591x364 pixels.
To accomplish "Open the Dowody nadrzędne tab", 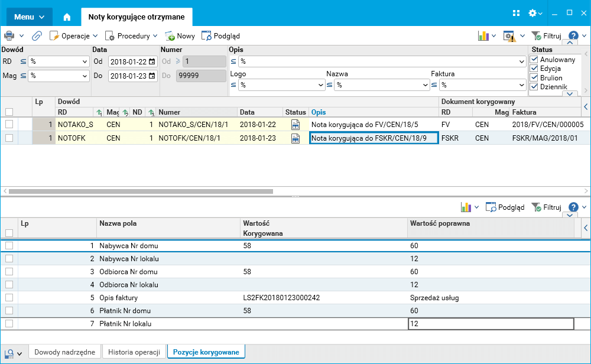I will coord(64,352).
